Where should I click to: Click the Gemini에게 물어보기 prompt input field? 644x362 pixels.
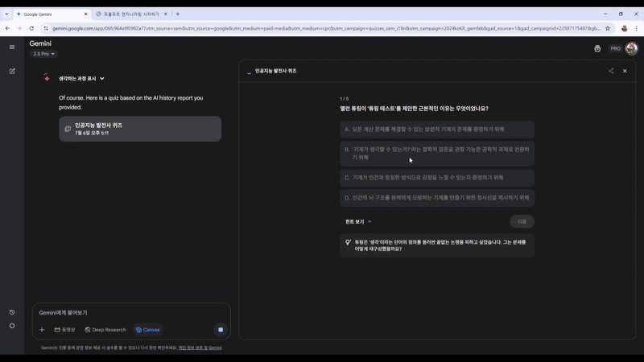pos(129,312)
